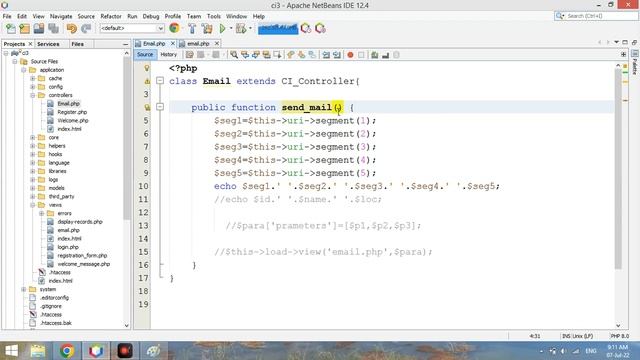
Task: Switch to the Files tab
Action: (x=77, y=44)
